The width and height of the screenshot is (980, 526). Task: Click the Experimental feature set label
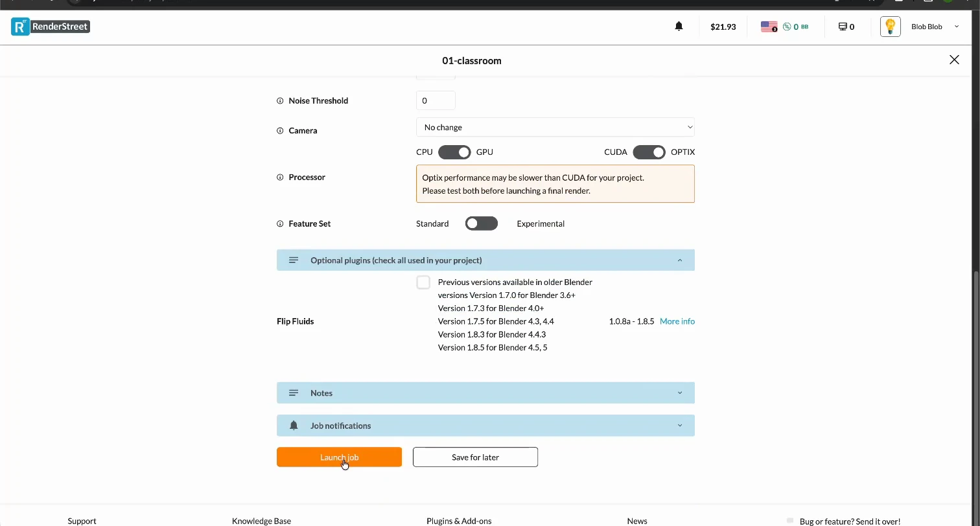(541, 223)
